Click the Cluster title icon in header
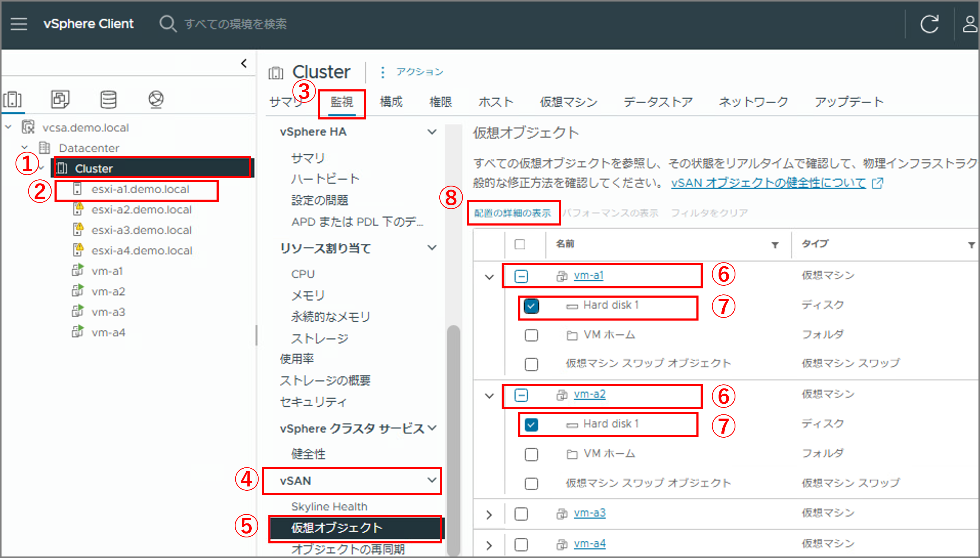The height and width of the screenshot is (558, 980). (x=276, y=72)
